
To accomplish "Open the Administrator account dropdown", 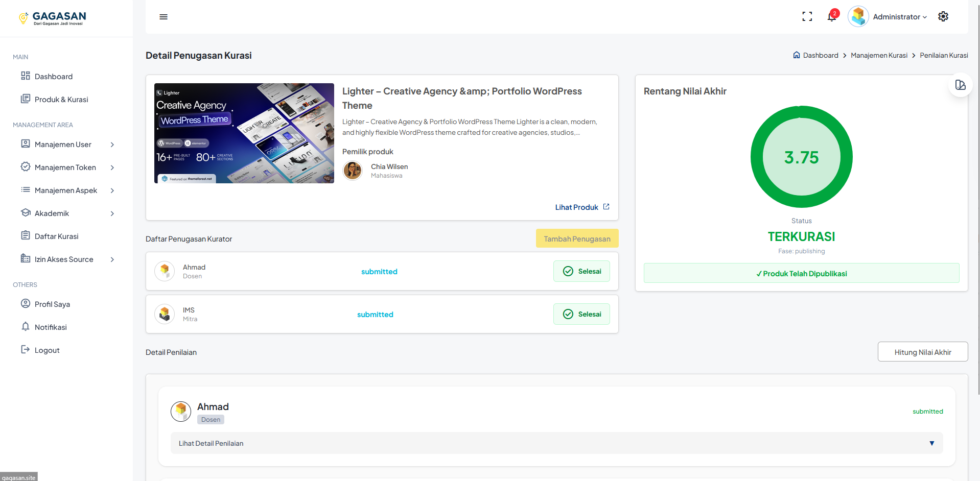I will [x=900, y=17].
